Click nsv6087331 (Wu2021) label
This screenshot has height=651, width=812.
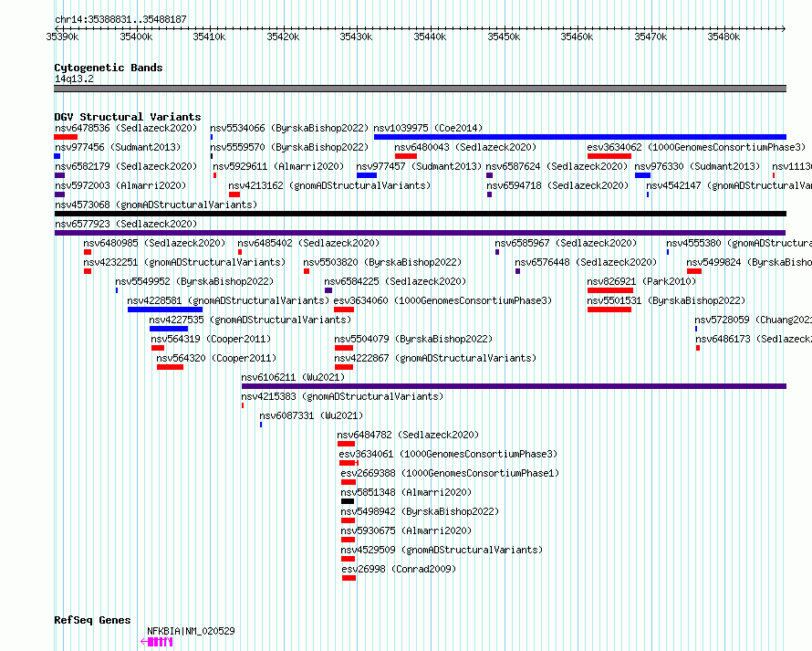(311, 415)
